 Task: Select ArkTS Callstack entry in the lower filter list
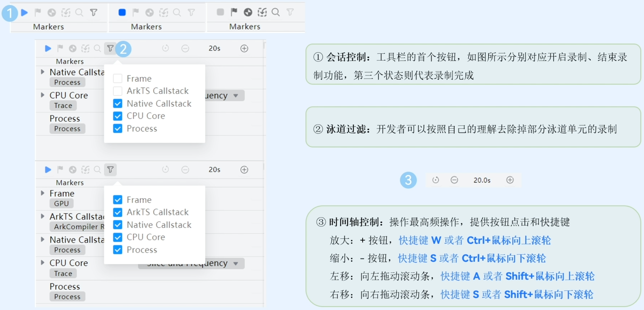pyautogui.click(x=158, y=212)
